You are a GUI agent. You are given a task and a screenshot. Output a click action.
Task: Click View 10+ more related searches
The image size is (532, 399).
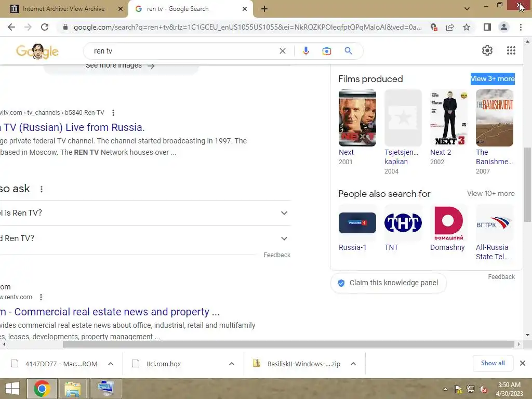pyautogui.click(x=490, y=193)
